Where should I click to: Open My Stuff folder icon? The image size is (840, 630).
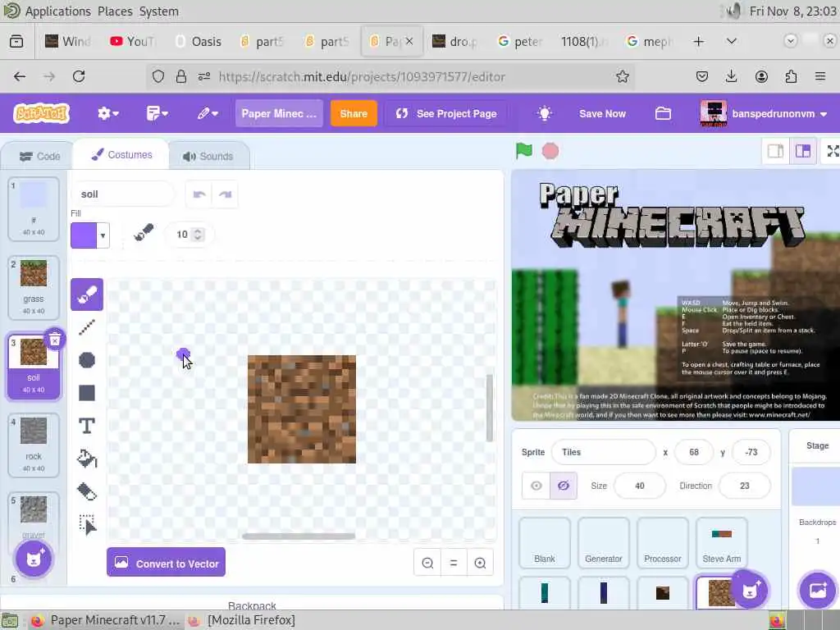663,113
